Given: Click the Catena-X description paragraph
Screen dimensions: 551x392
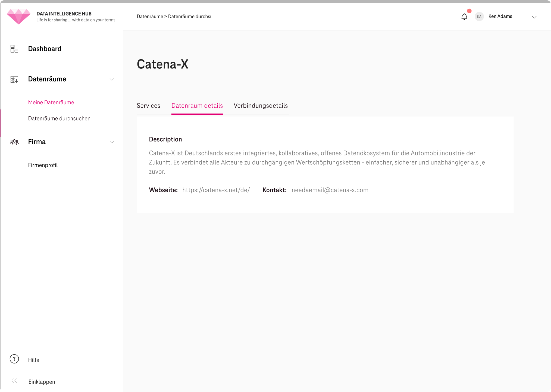Looking at the screenshot, I should coord(317,162).
